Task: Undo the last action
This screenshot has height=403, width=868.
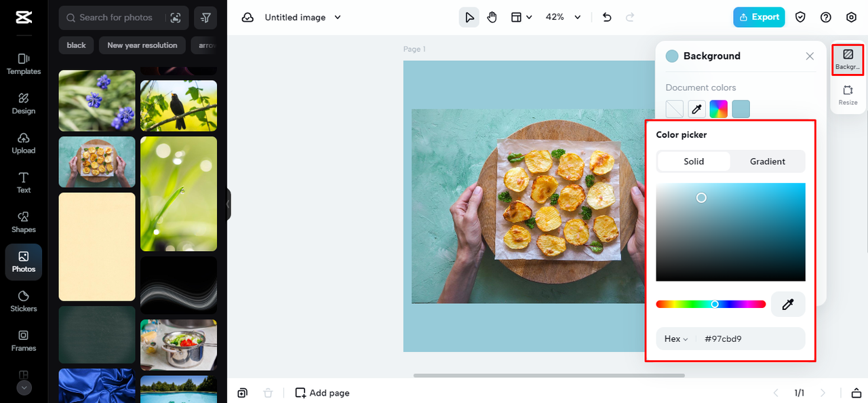Action: coord(607,18)
